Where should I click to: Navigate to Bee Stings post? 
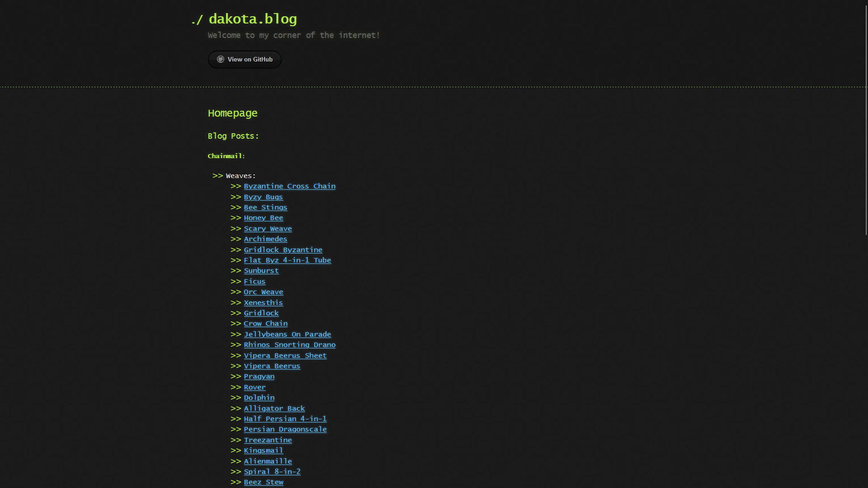tap(265, 207)
